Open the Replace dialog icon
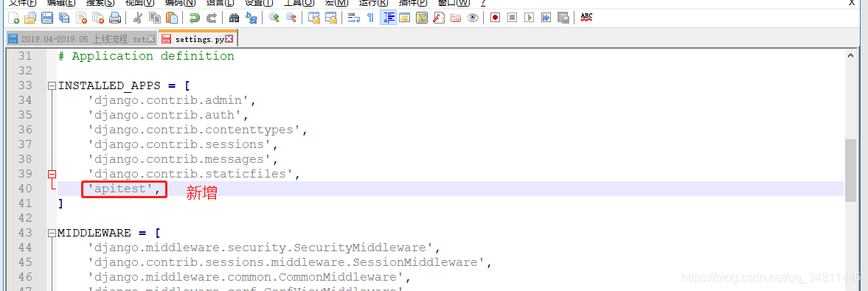Image resolution: width=868 pixels, height=291 pixels. (x=251, y=18)
